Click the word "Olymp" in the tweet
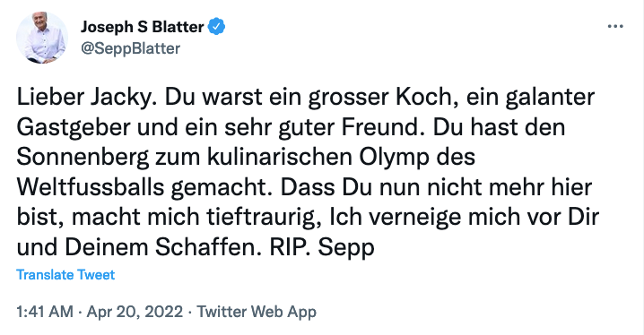644x335 pixels. pos(394,159)
